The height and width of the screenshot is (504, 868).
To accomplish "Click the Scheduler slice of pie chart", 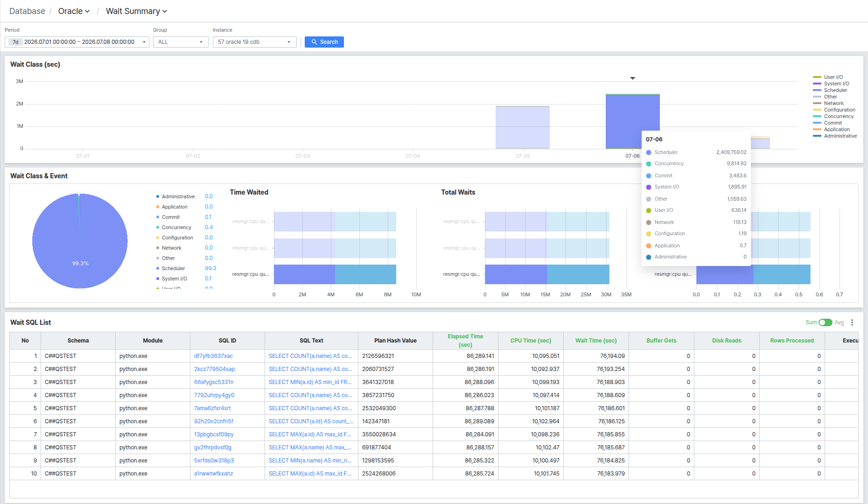I will tap(80, 241).
